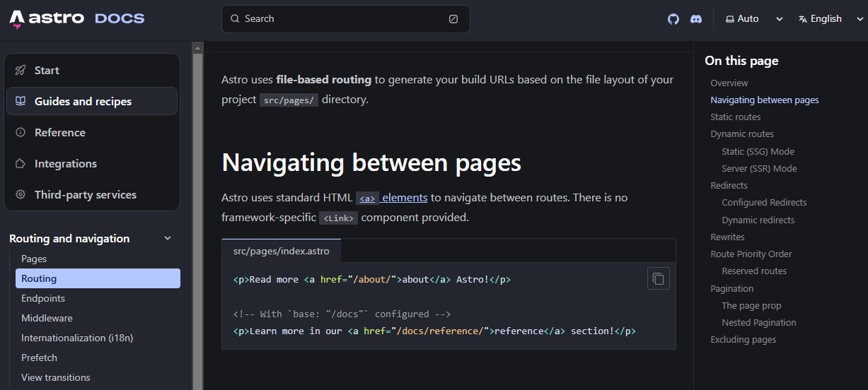Image resolution: width=868 pixels, height=390 pixels.
Task: Click the 'With base: /docs configured' code comment
Action: [x=342, y=314]
